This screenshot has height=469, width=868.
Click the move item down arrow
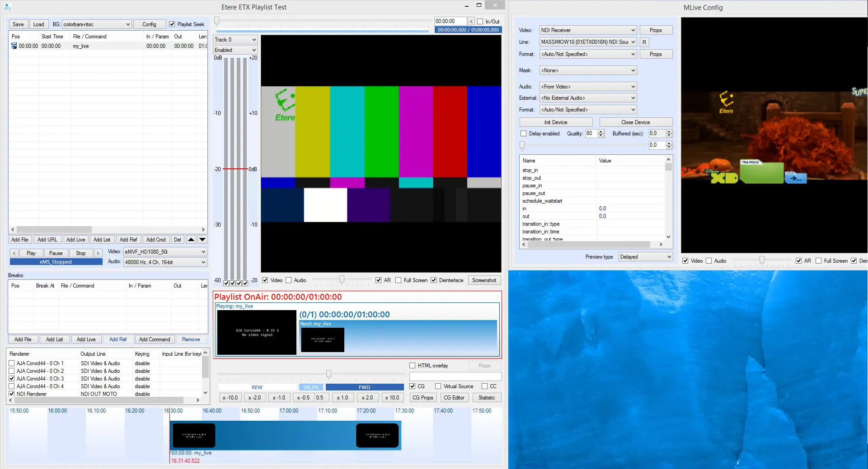pyautogui.click(x=202, y=240)
